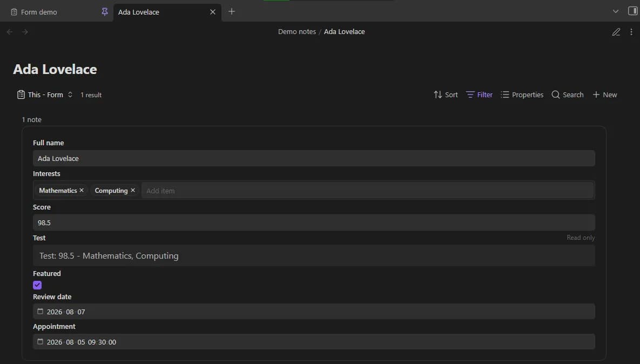The image size is (640, 364).
Task: Click the Ada Lovelace note heading
Action: [55, 69]
